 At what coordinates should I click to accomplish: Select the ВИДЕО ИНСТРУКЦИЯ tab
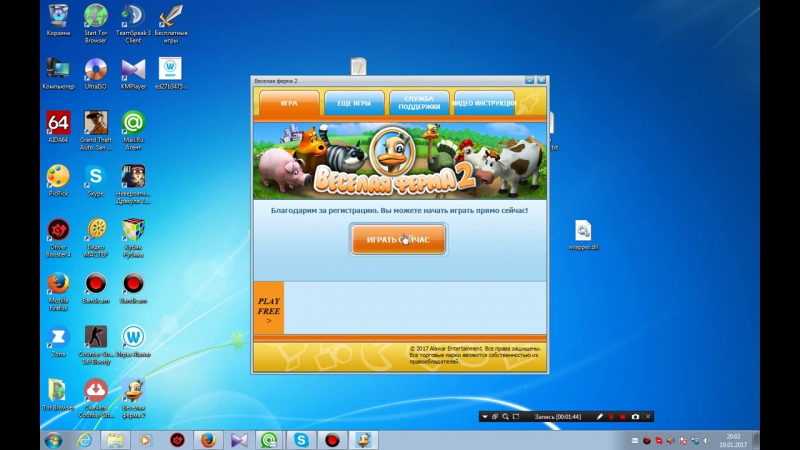coord(484,103)
